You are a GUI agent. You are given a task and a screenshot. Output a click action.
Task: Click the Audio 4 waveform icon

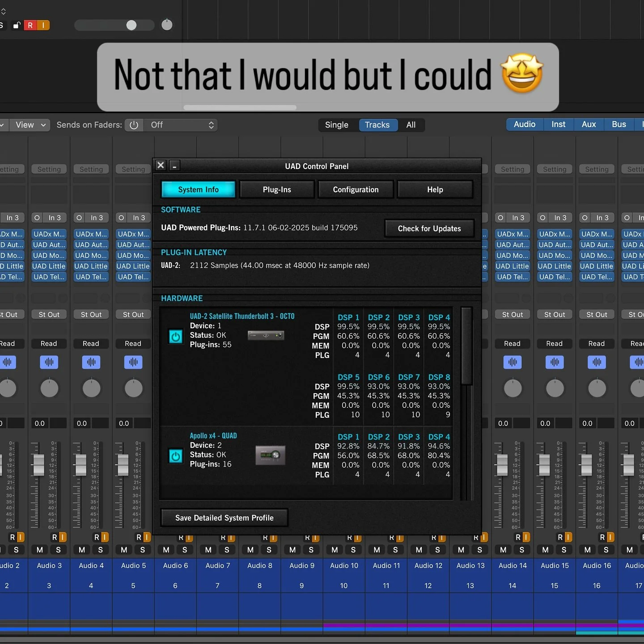91,362
